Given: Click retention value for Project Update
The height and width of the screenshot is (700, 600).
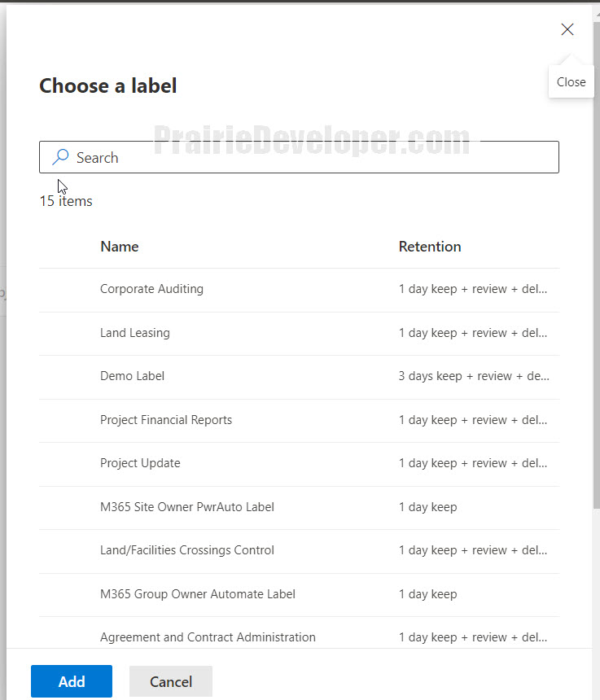Looking at the screenshot, I should pyautogui.click(x=473, y=463).
